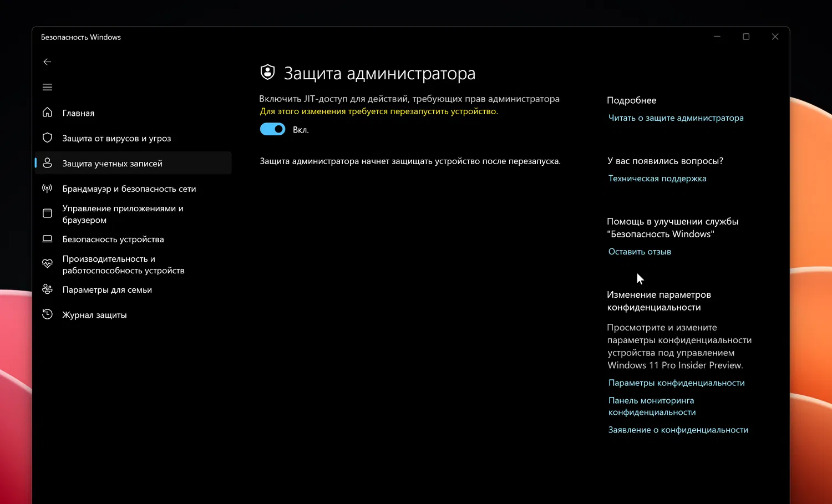Viewport: 832px width, 504px height.
Task: Open Защита от вирусов и угроз
Action: coord(116,138)
